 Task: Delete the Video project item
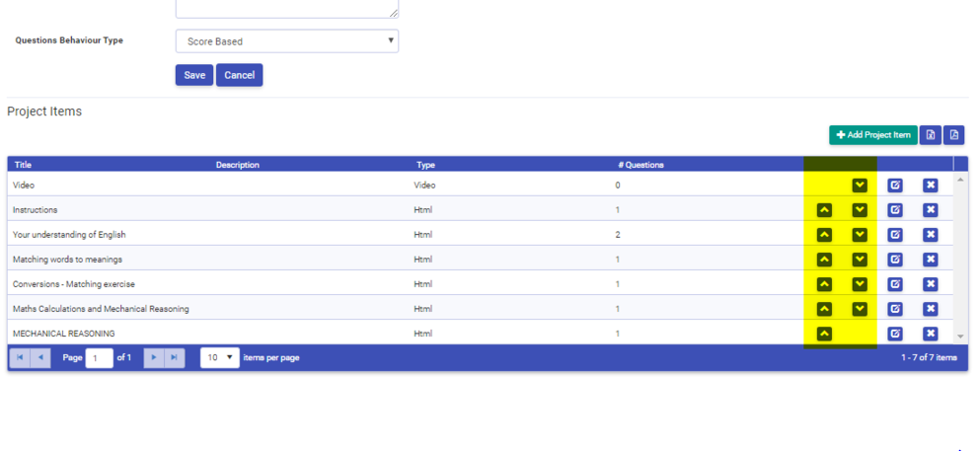click(x=930, y=185)
